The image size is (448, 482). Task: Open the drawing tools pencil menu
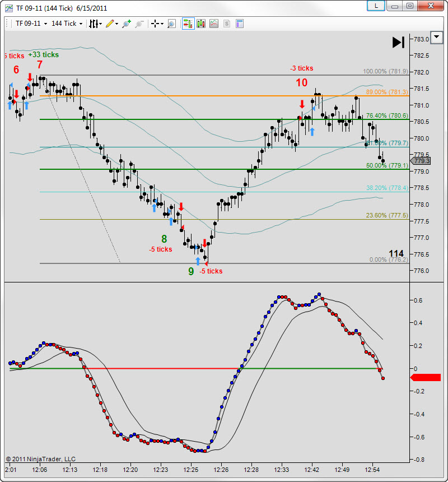click(x=112, y=24)
